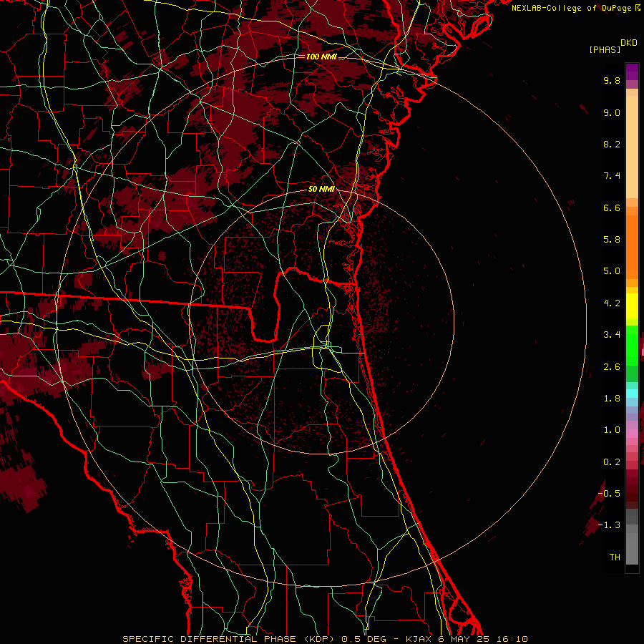
Task: Click the -1.3 value on the color scale
Action: click(x=609, y=525)
